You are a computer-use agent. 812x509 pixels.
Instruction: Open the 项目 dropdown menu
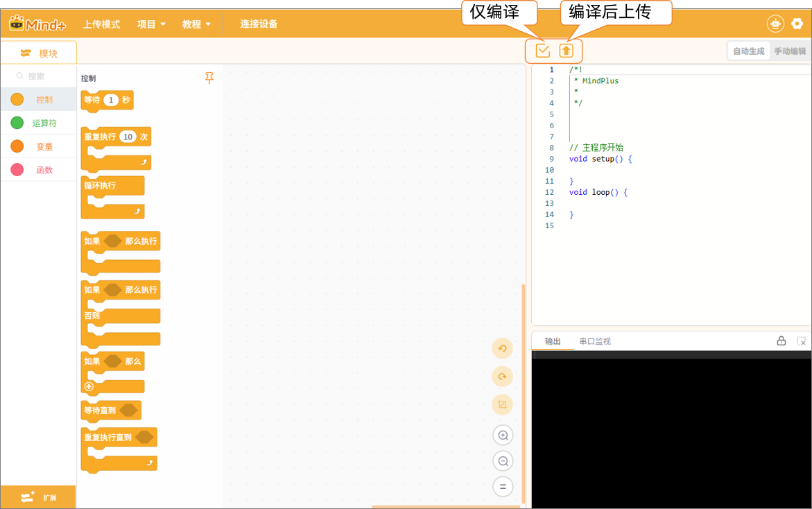[151, 24]
